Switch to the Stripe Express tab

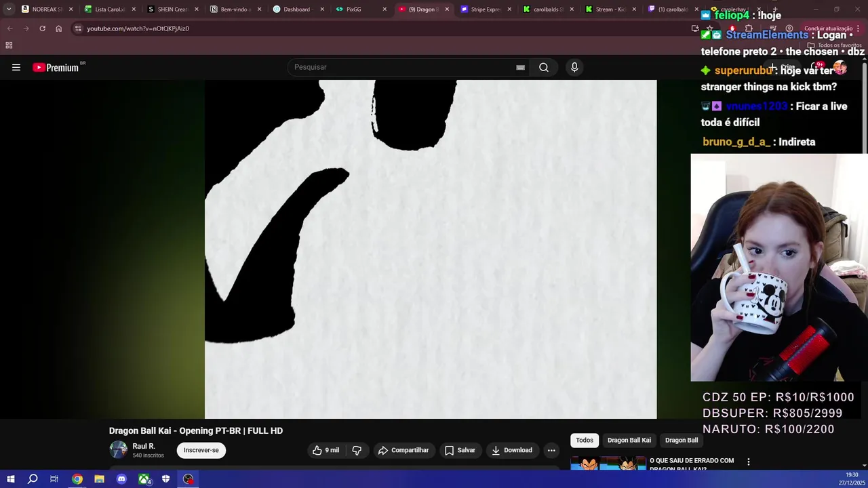tap(485, 9)
